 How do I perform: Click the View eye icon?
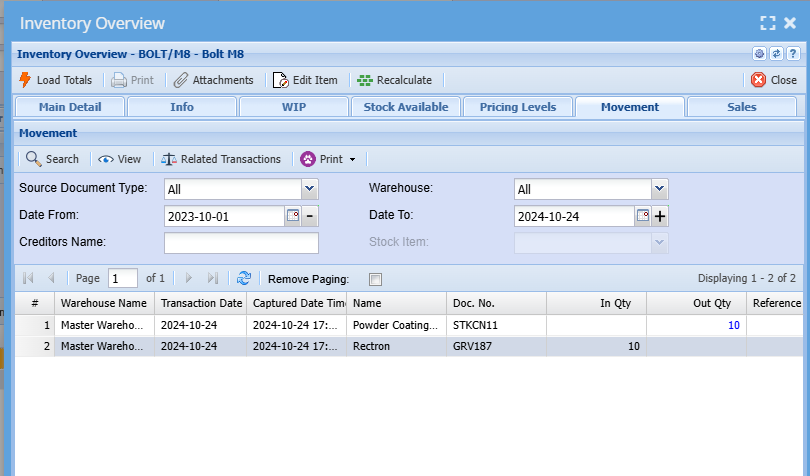click(105, 159)
